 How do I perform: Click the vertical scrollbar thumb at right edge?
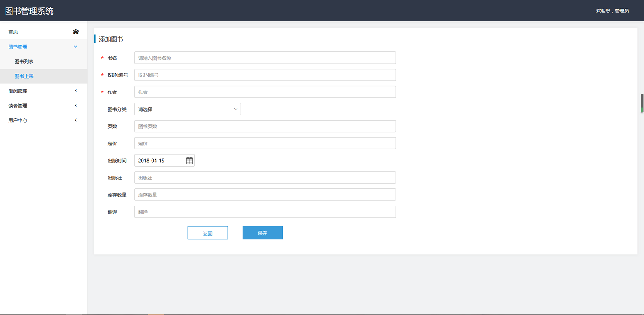pos(642,103)
